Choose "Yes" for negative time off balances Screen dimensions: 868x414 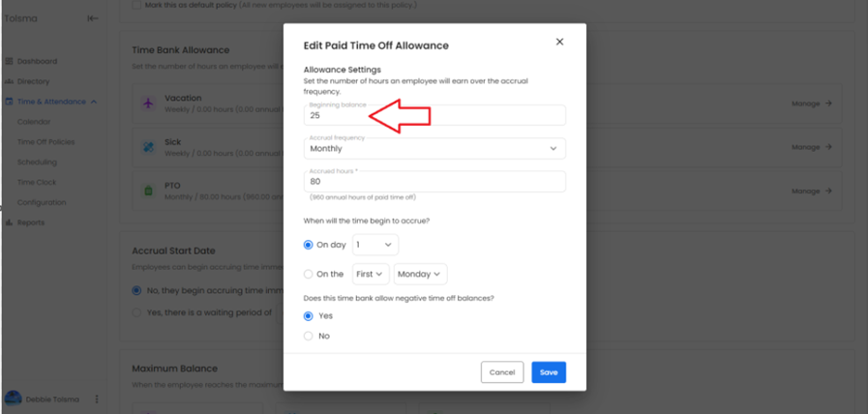(309, 315)
